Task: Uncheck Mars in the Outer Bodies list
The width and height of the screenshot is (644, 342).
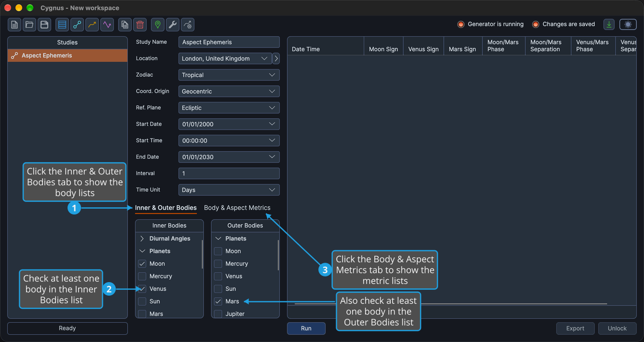Action: pyautogui.click(x=218, y=301)
